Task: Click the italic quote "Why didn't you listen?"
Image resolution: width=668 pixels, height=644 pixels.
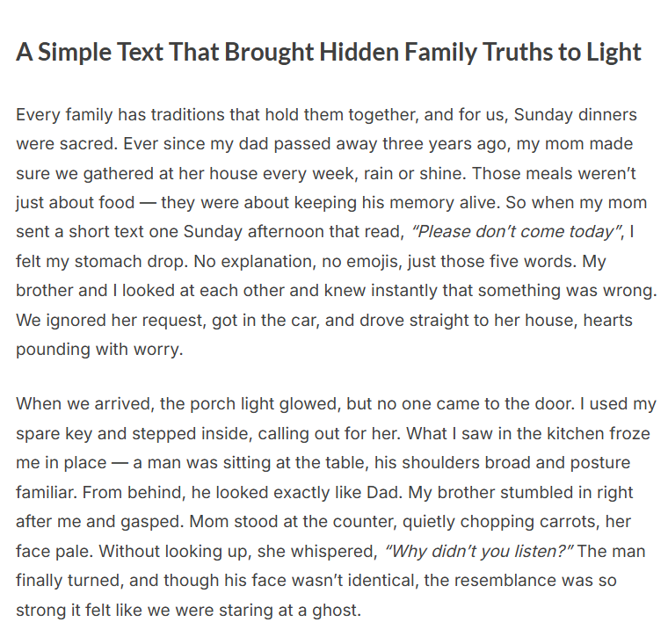Action: click(x=479, y=551)
